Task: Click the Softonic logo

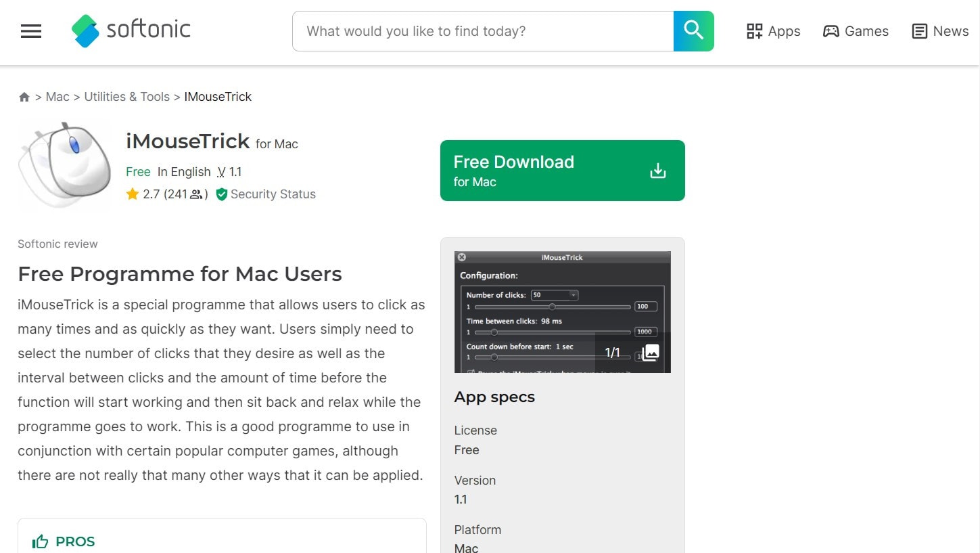Action: pyautogui.click(x=131, y=30)
